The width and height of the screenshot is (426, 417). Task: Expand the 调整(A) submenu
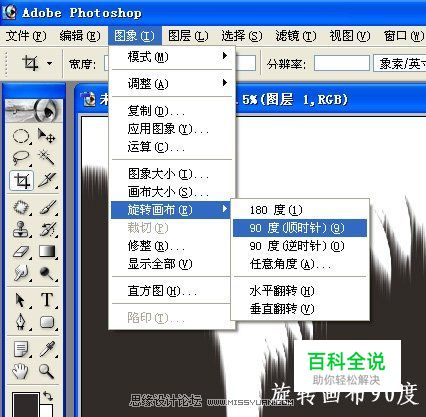171,83
